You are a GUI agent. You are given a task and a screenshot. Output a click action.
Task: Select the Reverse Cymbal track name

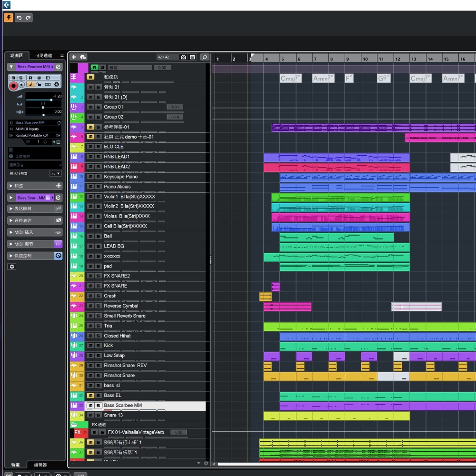coord(121,306)
